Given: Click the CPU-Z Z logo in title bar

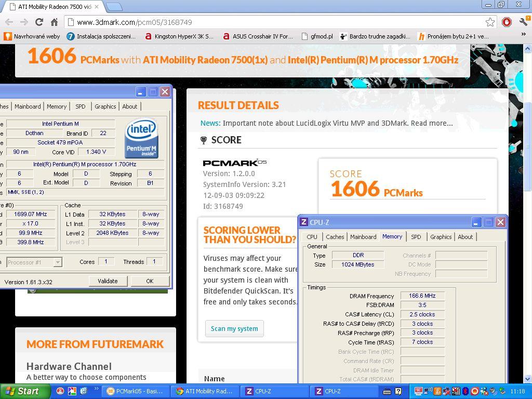Looking at the screenshot, I should coord(303,222).
